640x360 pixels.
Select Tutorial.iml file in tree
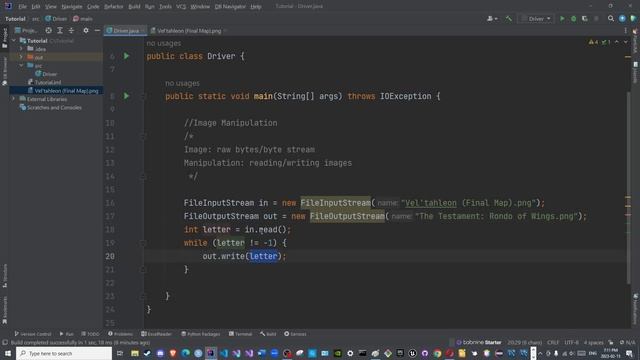pyautogui.click(x=44, y=82)
